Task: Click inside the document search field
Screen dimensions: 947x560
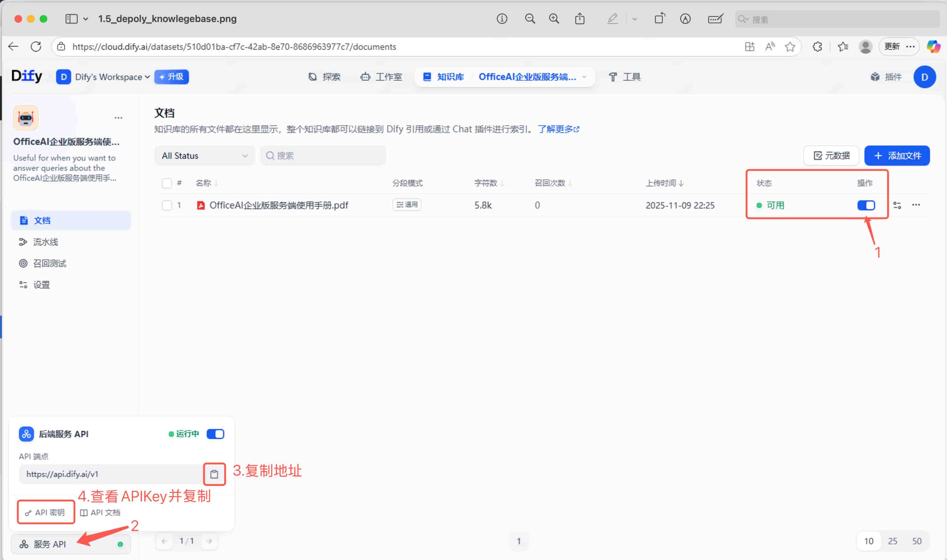Action: click(x=323, y=156)
